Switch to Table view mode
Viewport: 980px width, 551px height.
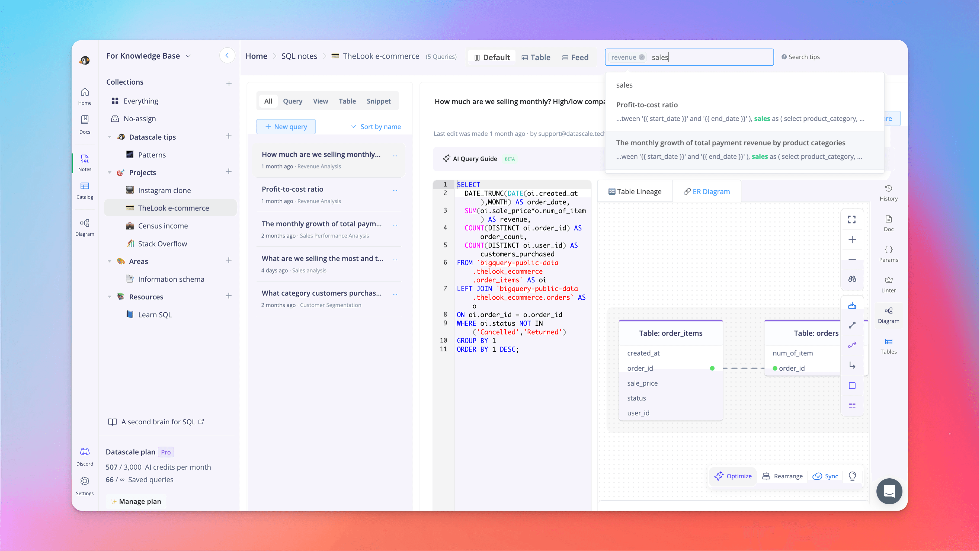point(536,57)
